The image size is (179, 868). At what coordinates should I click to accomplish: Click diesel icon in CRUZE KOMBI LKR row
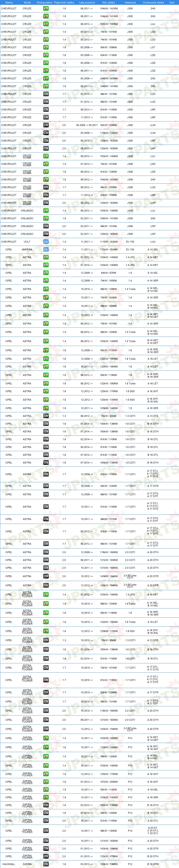pos(46,195)
